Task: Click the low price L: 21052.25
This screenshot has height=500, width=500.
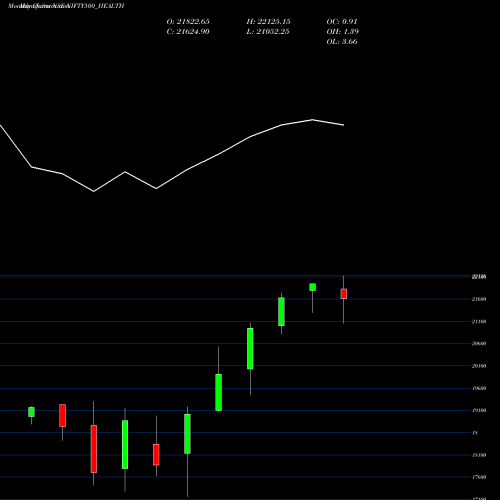Action: point(268,32)
